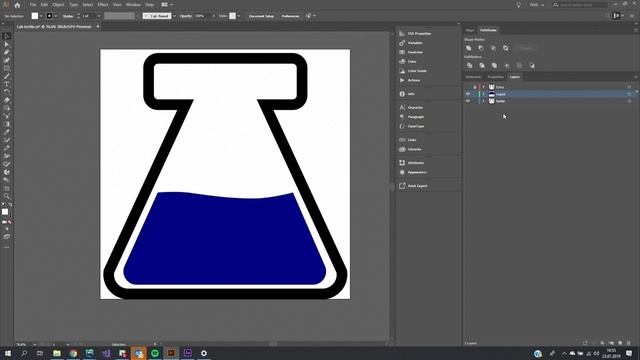
Task: Open the Appearance panel
Action: click(x=413, y=172)
